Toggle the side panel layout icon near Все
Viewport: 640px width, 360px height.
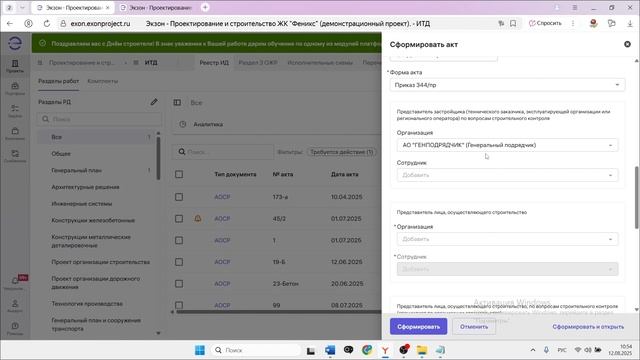177,102
